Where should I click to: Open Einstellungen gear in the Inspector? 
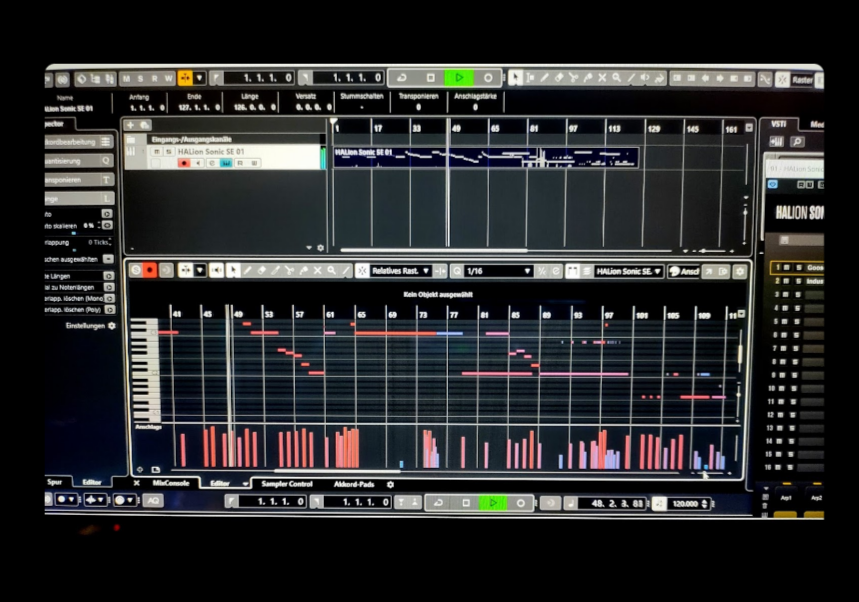click(x=112, y=325)
